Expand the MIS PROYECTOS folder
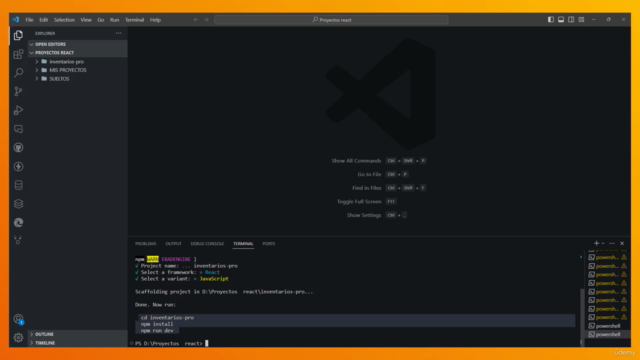The width and height of the screenshot is (640, 360). (x=78, y=70)
